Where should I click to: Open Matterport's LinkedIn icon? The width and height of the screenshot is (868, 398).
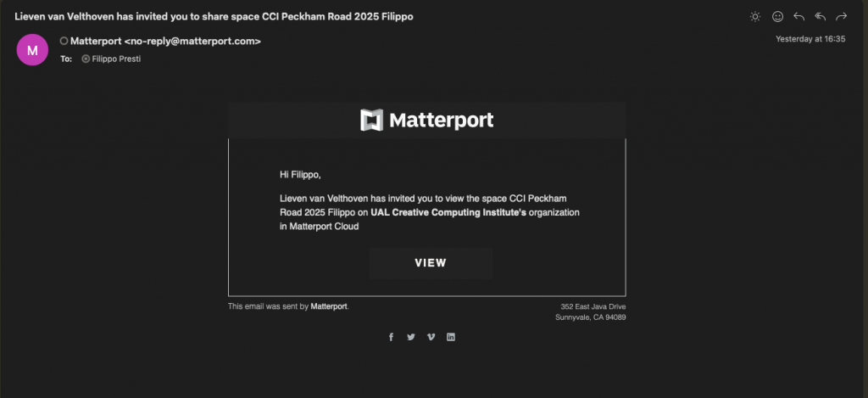451,337
